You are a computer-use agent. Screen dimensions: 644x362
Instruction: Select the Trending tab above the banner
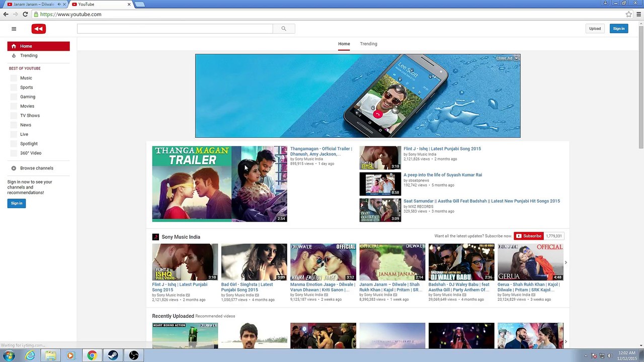pos(368,44)
